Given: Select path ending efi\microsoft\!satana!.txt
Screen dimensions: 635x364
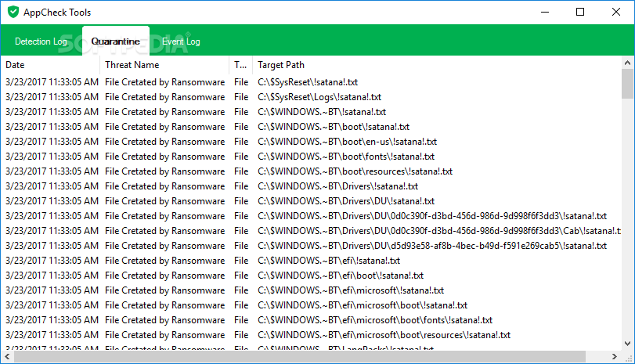Looking at the screenshot, I should 351,290.
